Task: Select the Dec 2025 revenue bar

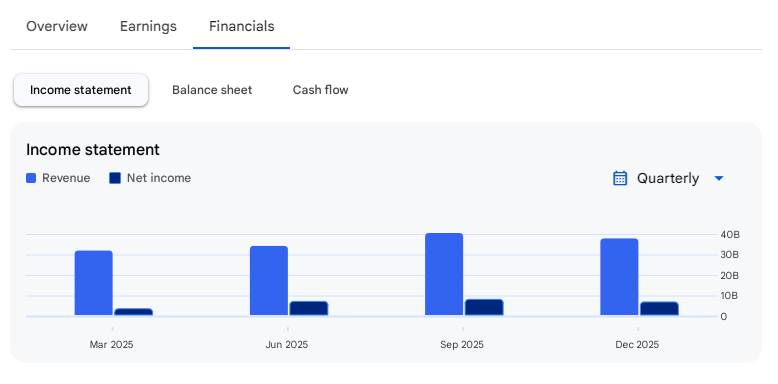Action: (x=619, y=277)
